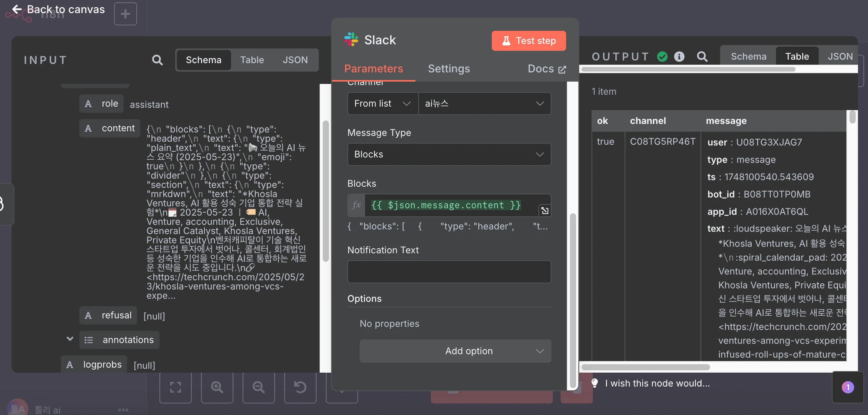Open expression editor expand icon in Blocks

pos(545,210)
